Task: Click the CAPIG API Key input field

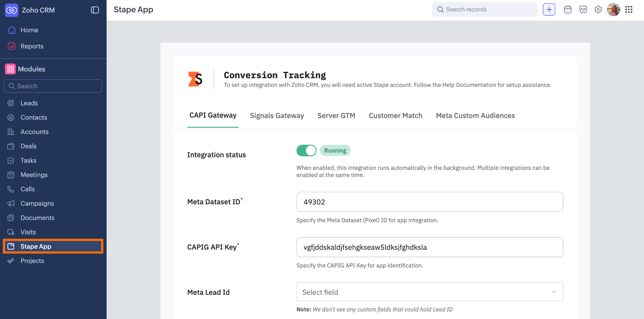Action: (x=430, y=247)
